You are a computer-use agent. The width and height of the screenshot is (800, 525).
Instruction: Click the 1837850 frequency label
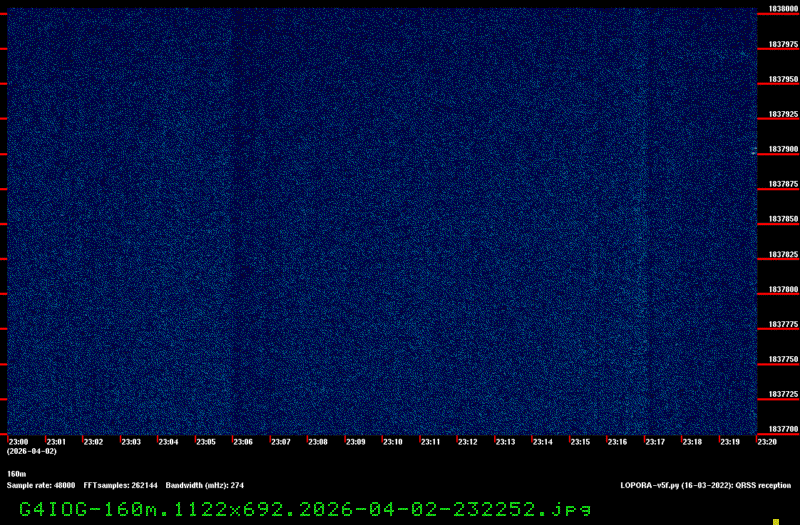[783, 219]
